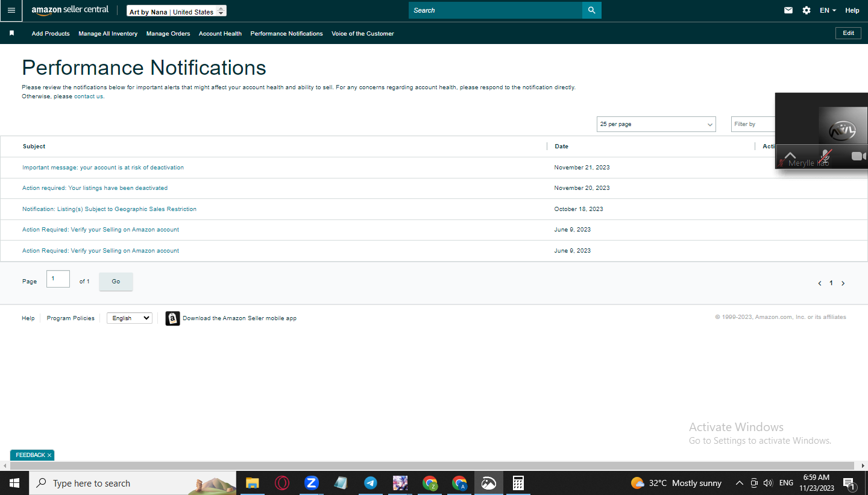Expand the EN language menu in header
Viewport: 868px width, 495px height.
828,10
